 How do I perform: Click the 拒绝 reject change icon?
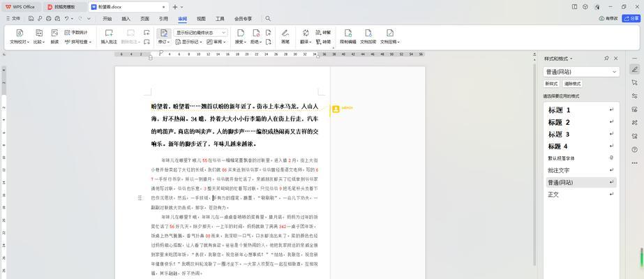[256, 33]
